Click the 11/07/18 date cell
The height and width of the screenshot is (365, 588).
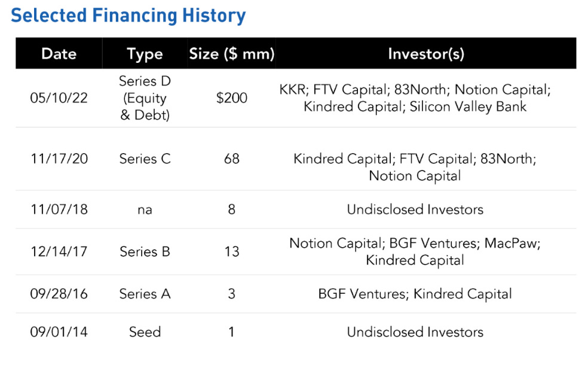59,209
